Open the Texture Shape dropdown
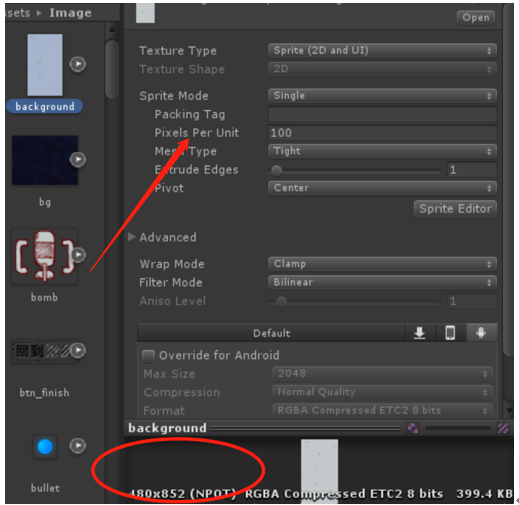Screen dimensions: 519x505 [382, 69]
